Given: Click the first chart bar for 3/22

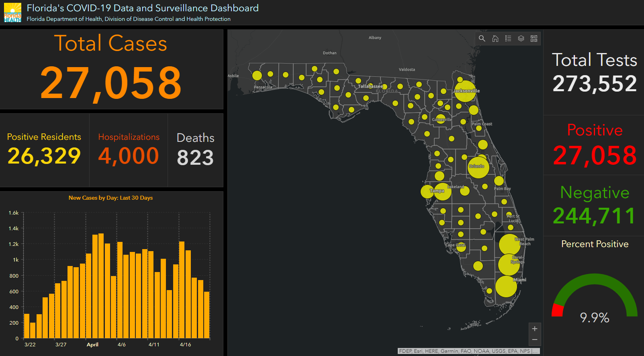Looking at the screenshot, I should [27, 326].
